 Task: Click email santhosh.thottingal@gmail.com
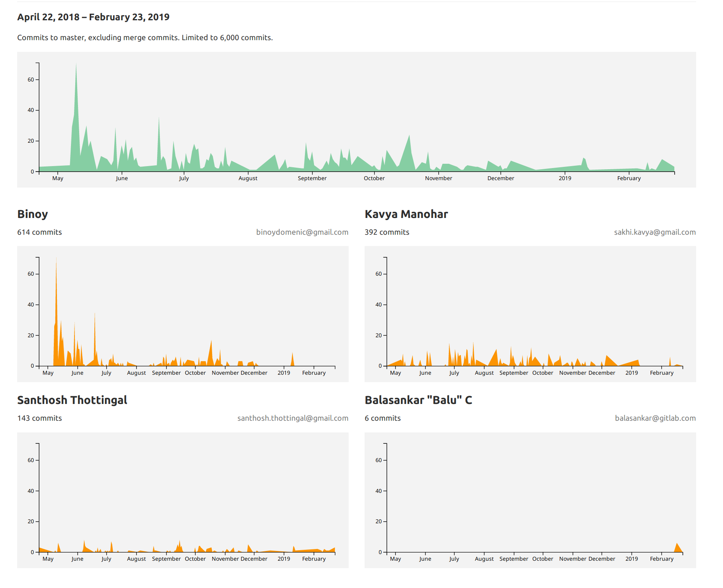[x=293, y=418]
